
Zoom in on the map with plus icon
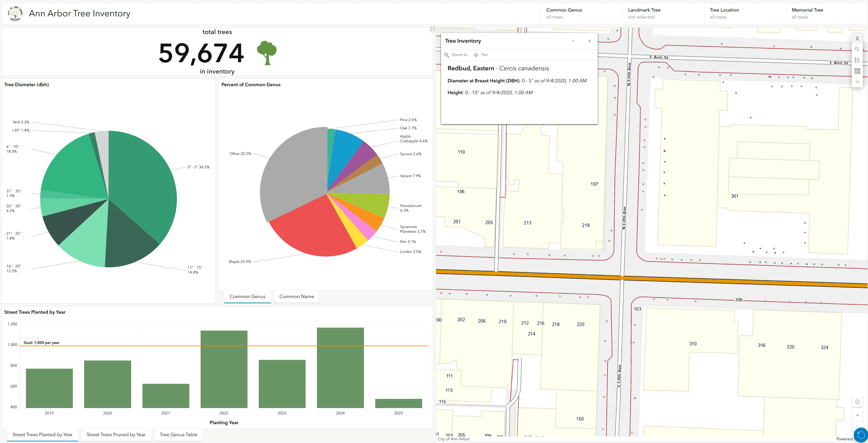[x=858, y=415]
